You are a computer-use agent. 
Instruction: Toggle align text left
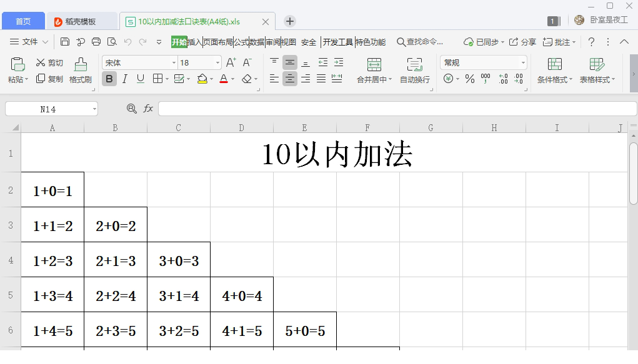tap(274, 79)
